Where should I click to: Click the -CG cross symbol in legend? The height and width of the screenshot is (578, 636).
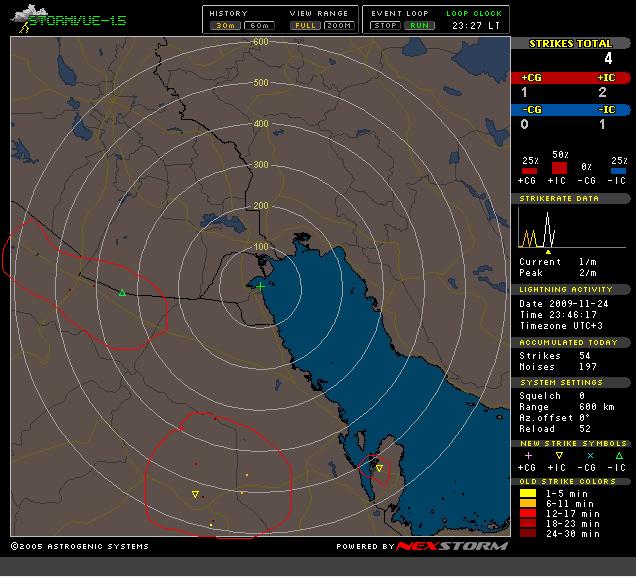click(590, 455)
